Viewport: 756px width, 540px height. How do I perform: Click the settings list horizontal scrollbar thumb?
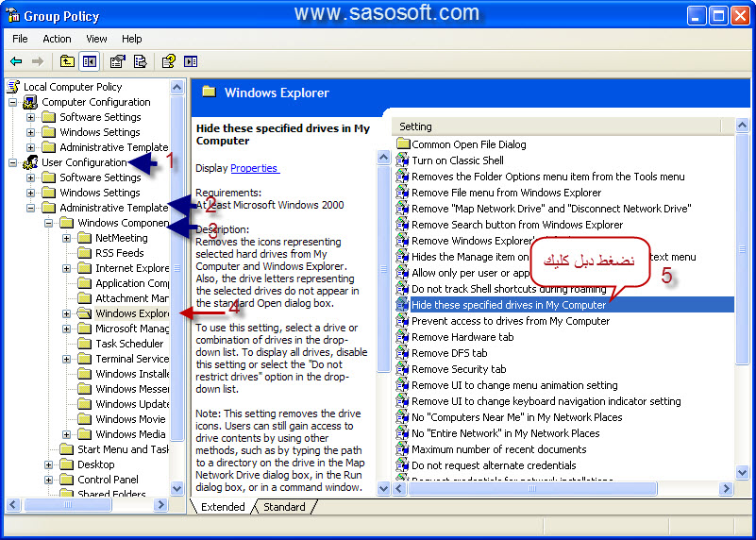point(532,488)
